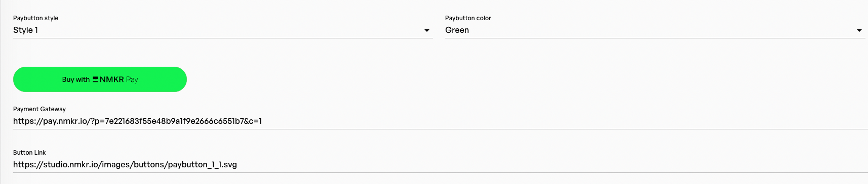
Task: Click 'Buy with' text on the pay button
Action: coord(76,79)
